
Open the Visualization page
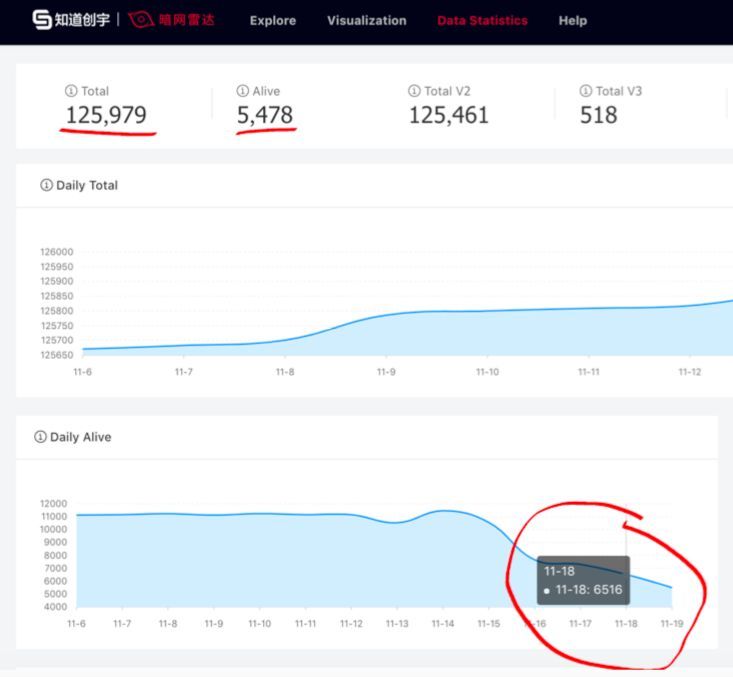pyautogui.click(x=366, y=20)
